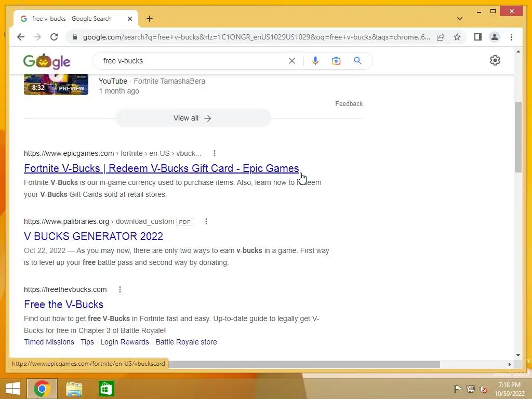This screenshot has height=399, width=532.
Task: Open more options for epicgames.com result
Action: click(x=215, y=153)
